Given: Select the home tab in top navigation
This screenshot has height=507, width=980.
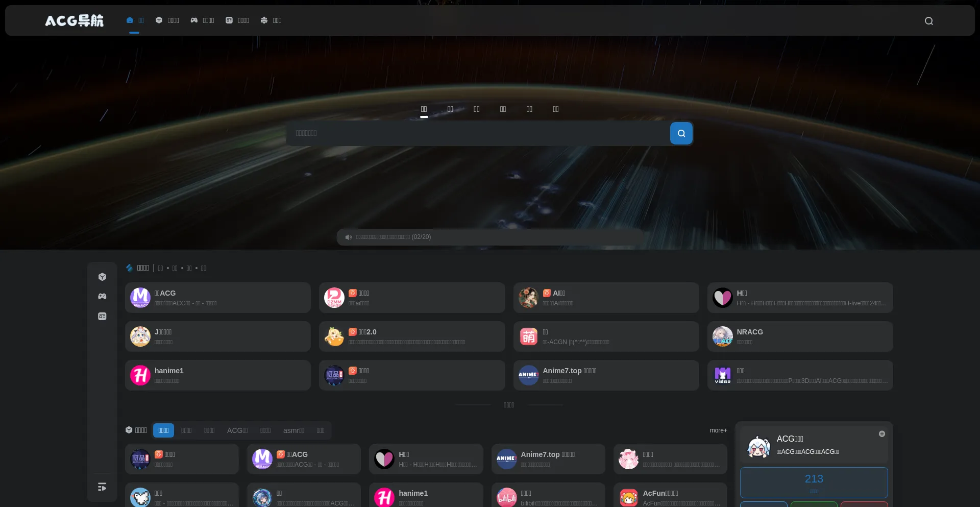Looking at the screenshot, I should coord(135,20).
